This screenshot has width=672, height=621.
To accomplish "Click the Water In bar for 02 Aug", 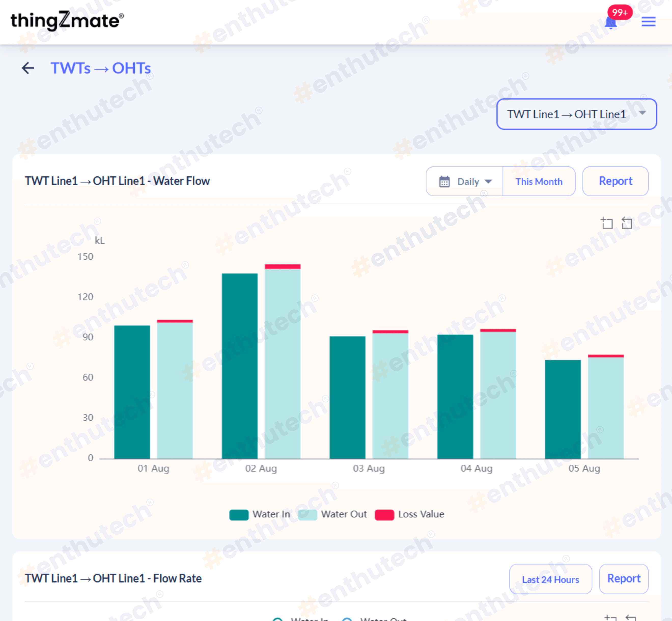I will (x=240, y=366).
